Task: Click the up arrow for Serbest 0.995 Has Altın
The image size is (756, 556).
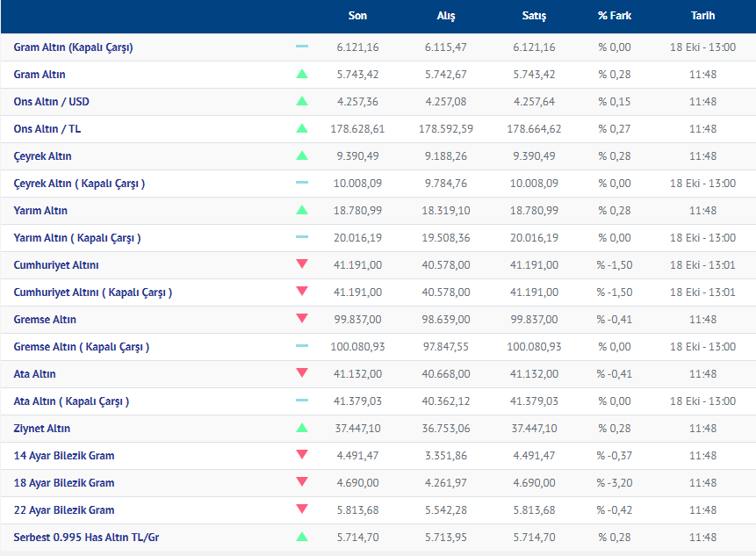Action: 302,537
